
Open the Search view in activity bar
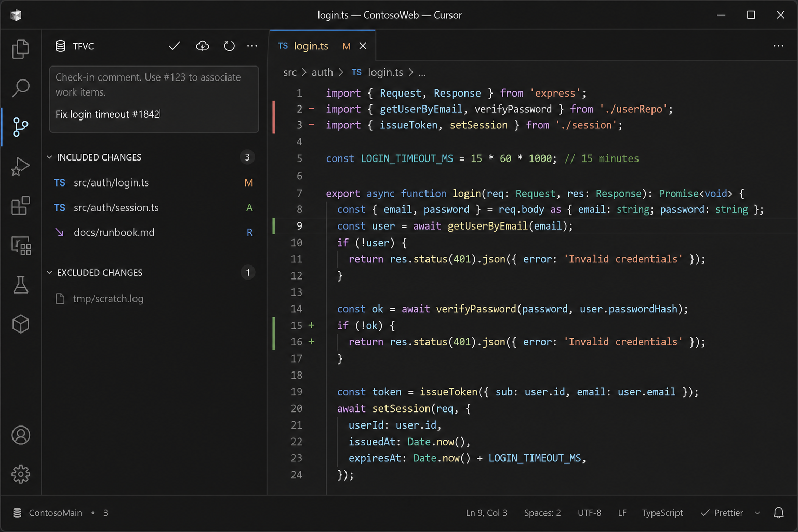coord(21,88)
